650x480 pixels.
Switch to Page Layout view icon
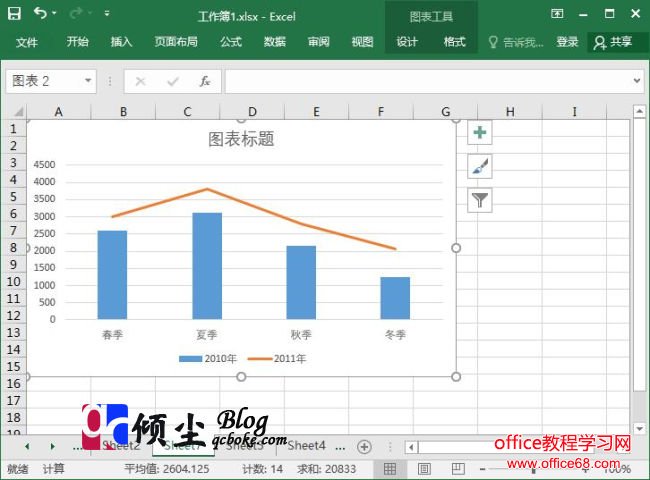tap(424, 469)
